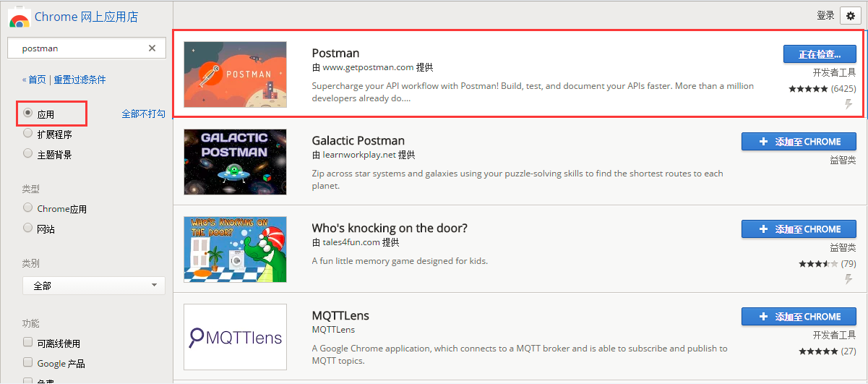
Task: Select the 主题背景 radio option
Action: tap(28, 153)
